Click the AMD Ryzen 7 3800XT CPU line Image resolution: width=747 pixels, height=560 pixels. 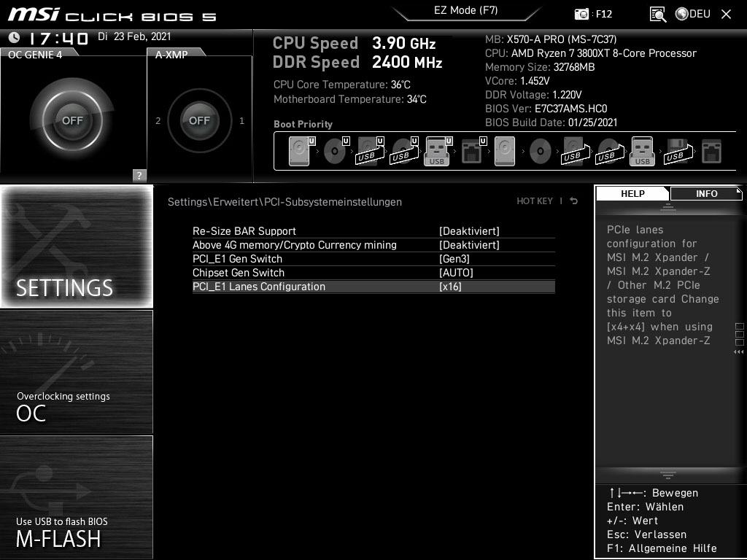coord(591,52)
